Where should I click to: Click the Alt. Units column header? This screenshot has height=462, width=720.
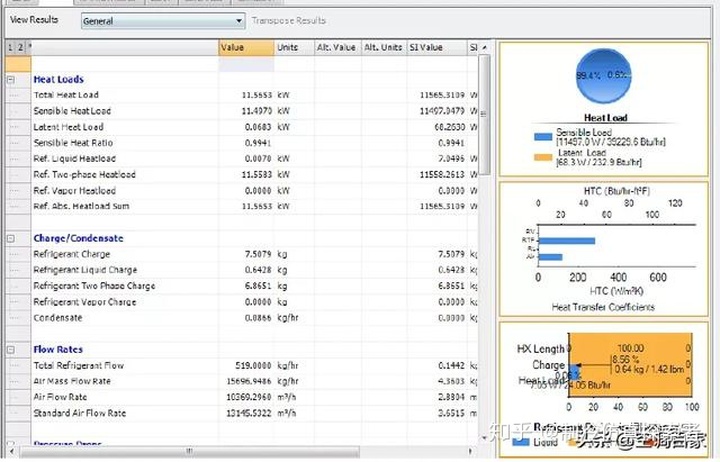tap(384, 48)
